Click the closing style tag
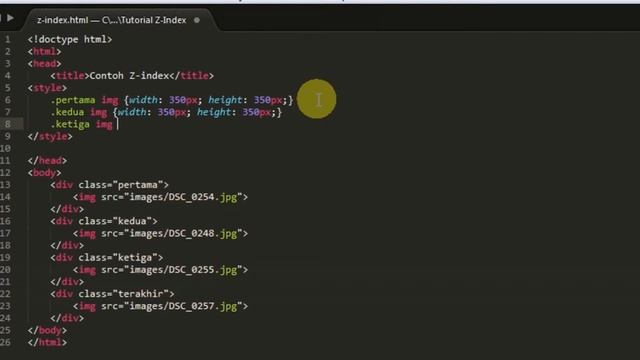Image resolution: width=640 pixels, height=360 pixels. [x=50, y=136]
